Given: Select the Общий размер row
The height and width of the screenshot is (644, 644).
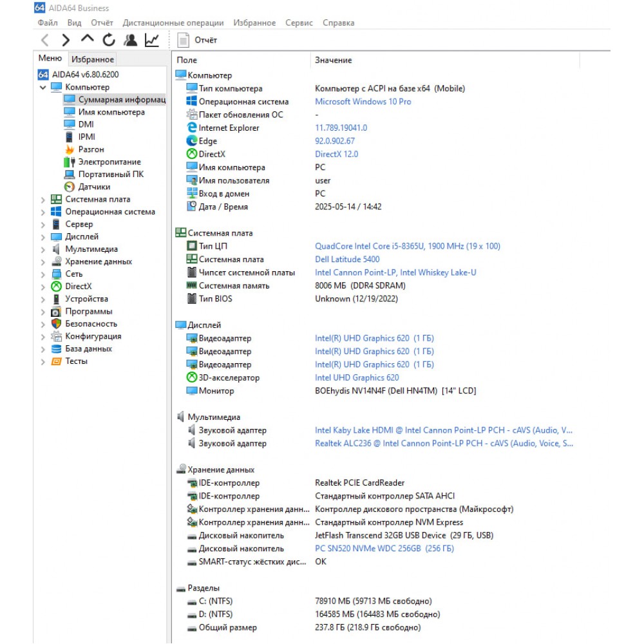Looking at the screenshot, I should point(304,627).
